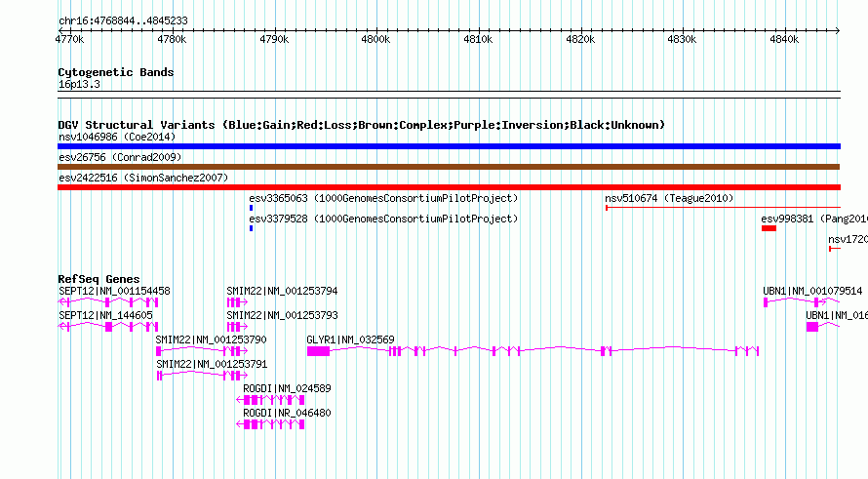Image resolution: width=868 pixels, height=479 pixels.
Task: Click the chr16:4768844..4845233 coordinate text
Action: coord(123,20)
